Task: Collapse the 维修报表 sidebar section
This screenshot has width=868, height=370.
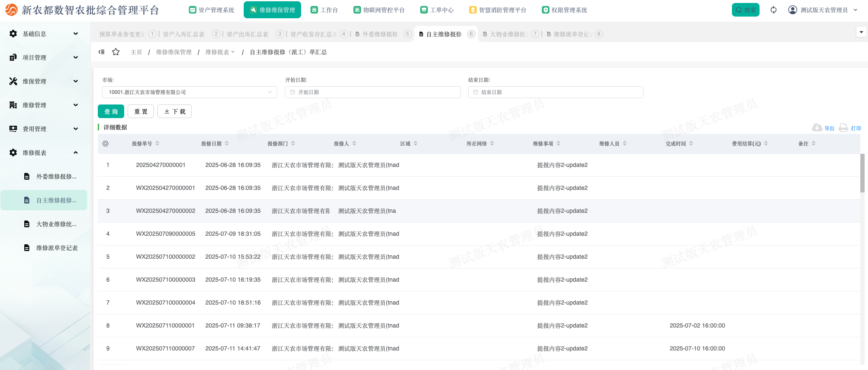Action: point(44,153)
